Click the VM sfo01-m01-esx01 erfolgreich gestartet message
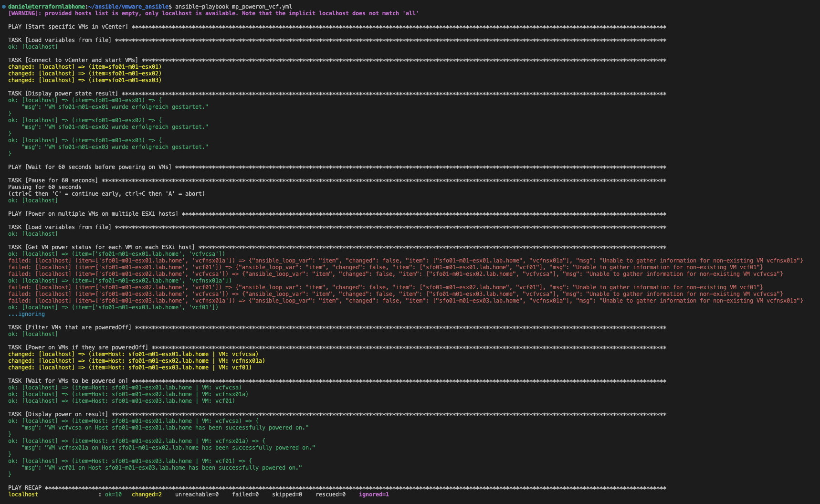Screen dimensions: 820x504 [x=115, y=106]
